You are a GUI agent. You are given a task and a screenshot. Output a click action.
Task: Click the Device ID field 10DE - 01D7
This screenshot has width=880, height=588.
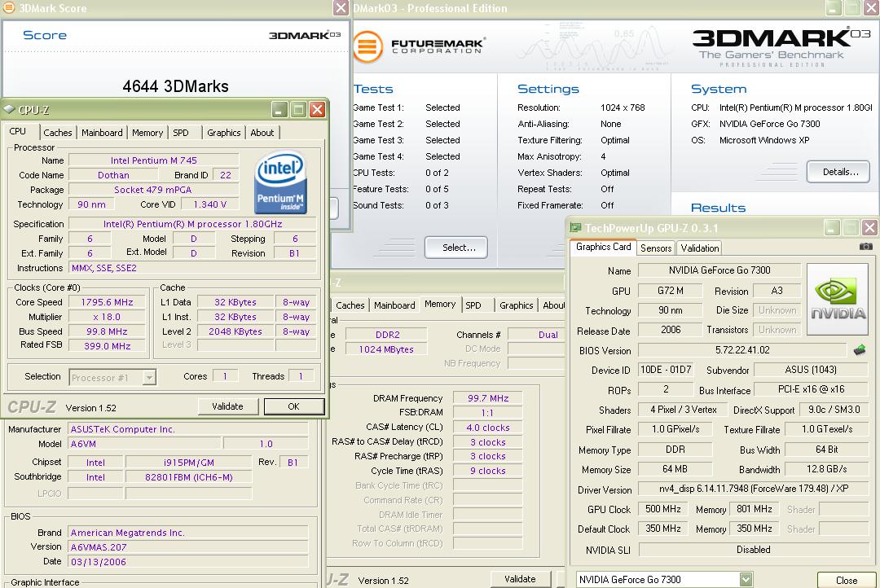[667, 370]
